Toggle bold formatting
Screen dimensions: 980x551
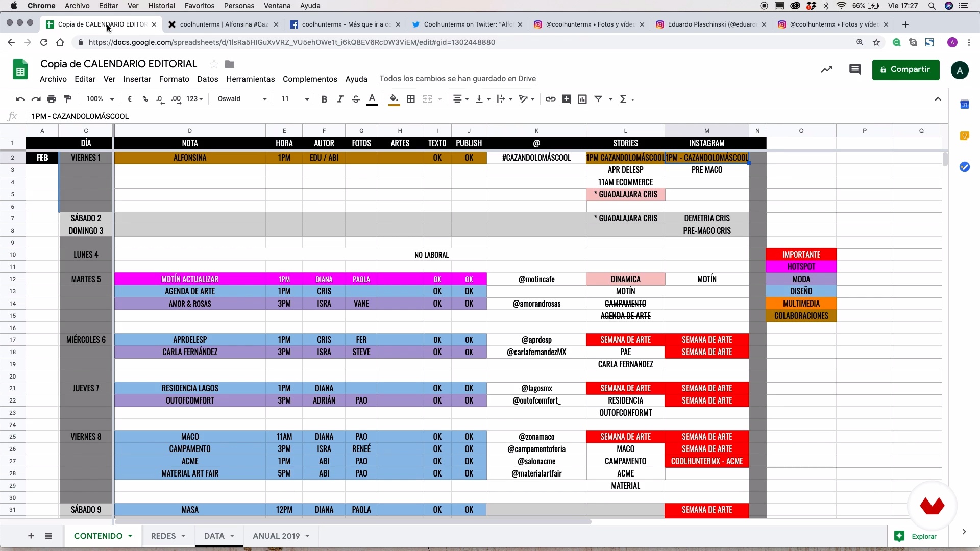tap(324, 99)
